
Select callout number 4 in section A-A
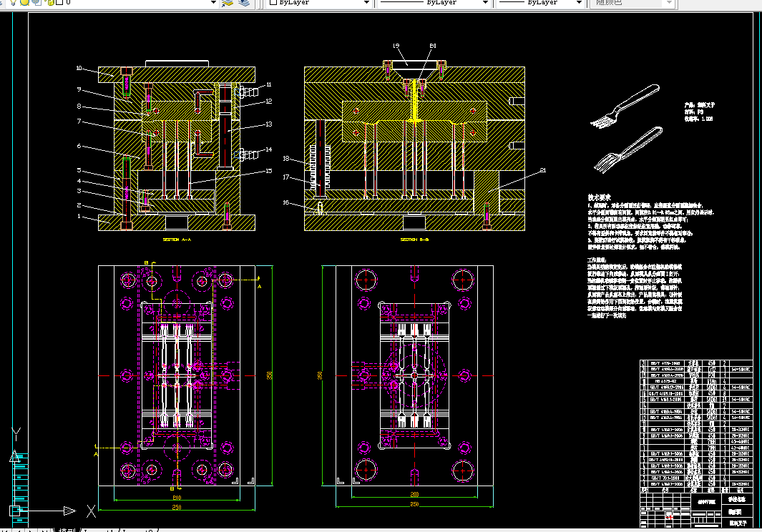[79, 181]
